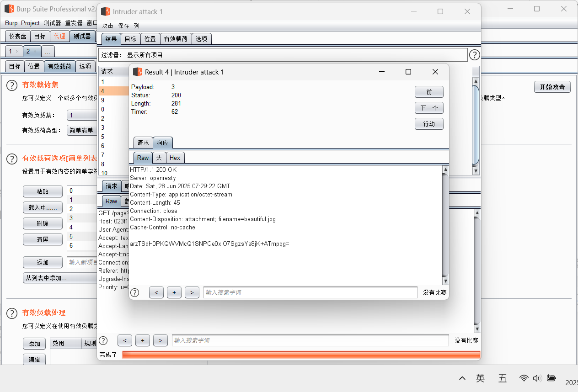Switch to the 请求 tab in Result 4

tap(143, 143)
